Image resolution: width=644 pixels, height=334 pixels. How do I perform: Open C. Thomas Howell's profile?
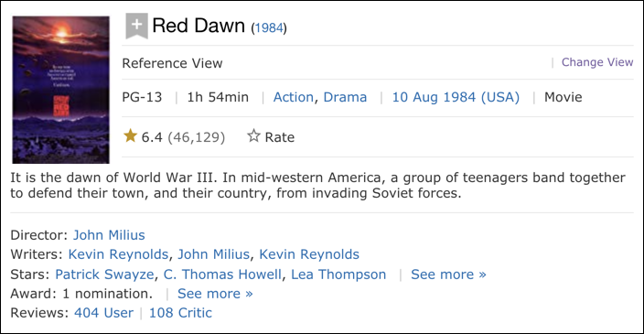222,274
